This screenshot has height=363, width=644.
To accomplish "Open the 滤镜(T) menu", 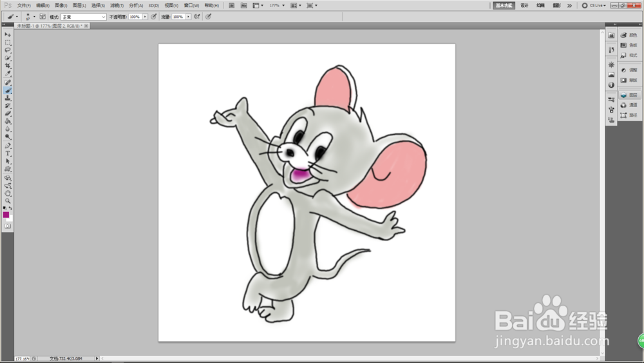I will click(x=117, y=5).
